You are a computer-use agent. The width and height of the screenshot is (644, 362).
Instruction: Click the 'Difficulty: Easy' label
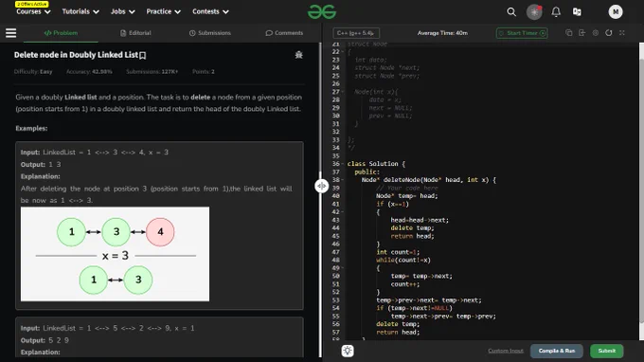pyautogui.click(x=33, y=71)
